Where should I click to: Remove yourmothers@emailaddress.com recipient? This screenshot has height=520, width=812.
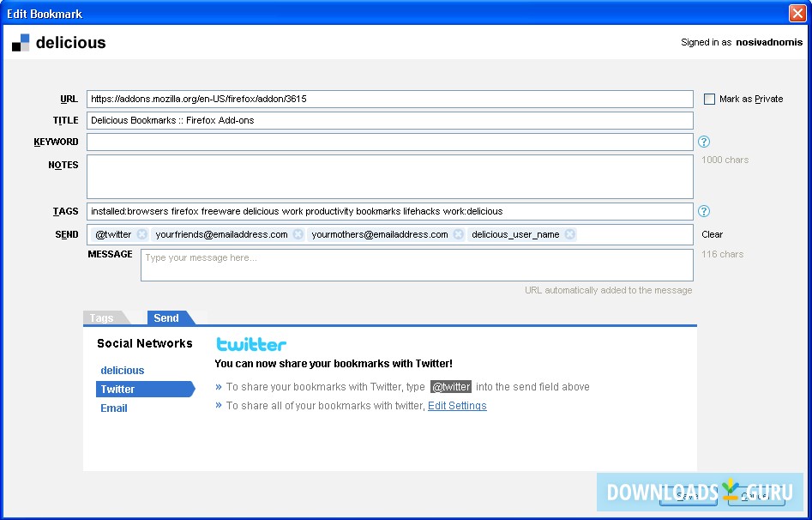(458, 234)
